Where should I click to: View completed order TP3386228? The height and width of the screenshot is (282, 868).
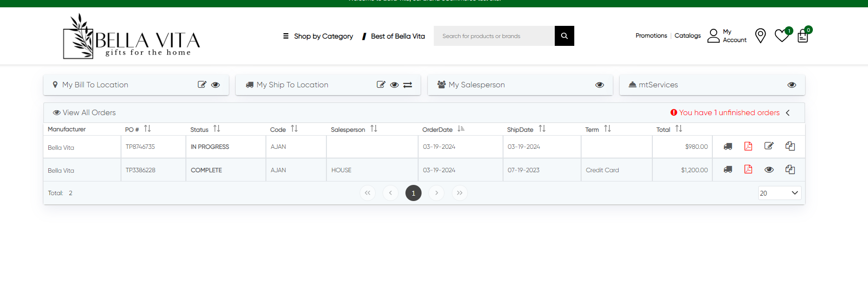click(x=769, y=170)
